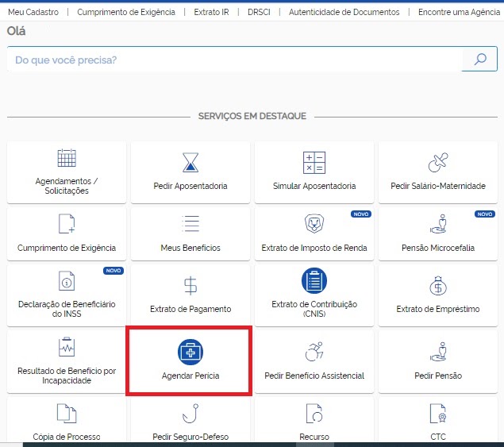The width and height of the screenshot is (504, 447).
Task: Click the magnifying glass search icon
Action: pyautogui.click(x=479, y=60)
